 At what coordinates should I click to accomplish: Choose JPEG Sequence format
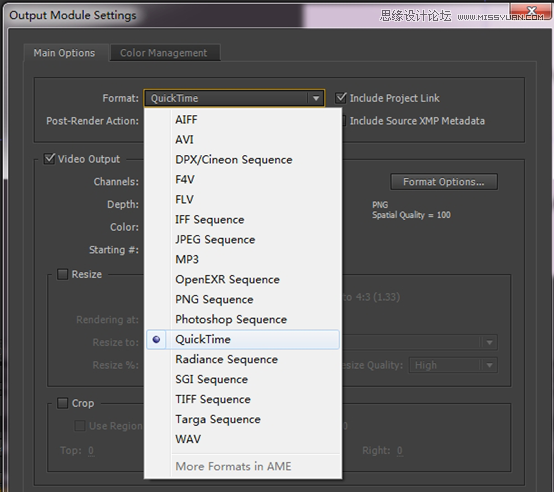243,239
